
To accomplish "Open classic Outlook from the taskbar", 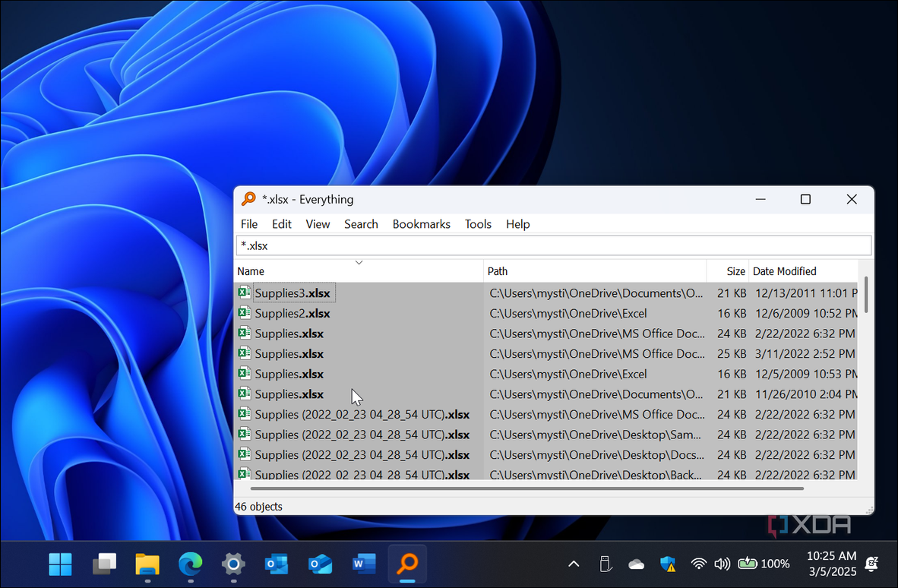I will click(x=276, y=564).
